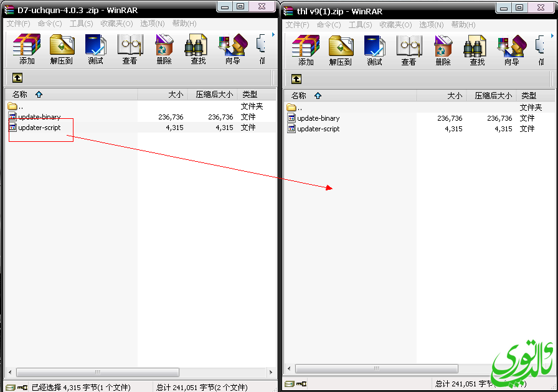The image size is (558, 392).
Task: Sort by 类型 column in thl v9(1) window
Action: [535, 96]
